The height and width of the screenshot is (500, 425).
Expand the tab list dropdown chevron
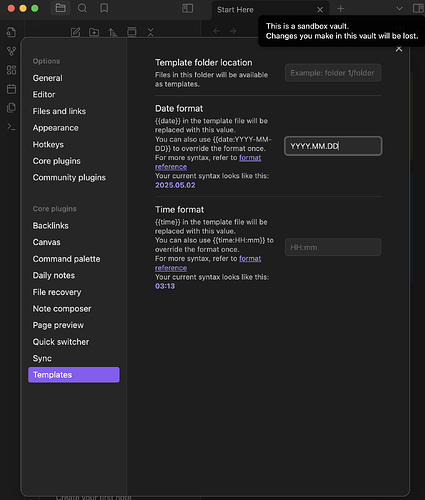[x=399, y=9]
